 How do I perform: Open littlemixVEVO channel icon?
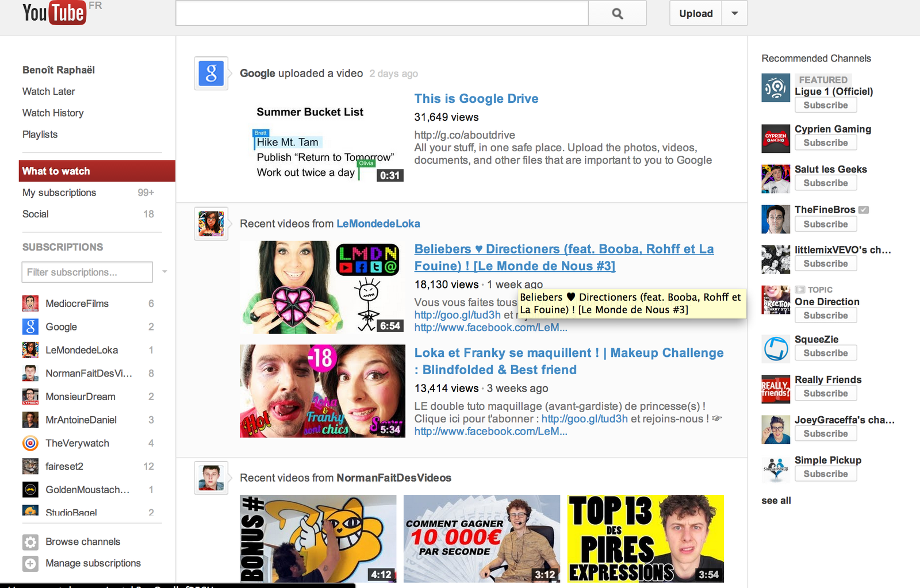tap(776, 259)
